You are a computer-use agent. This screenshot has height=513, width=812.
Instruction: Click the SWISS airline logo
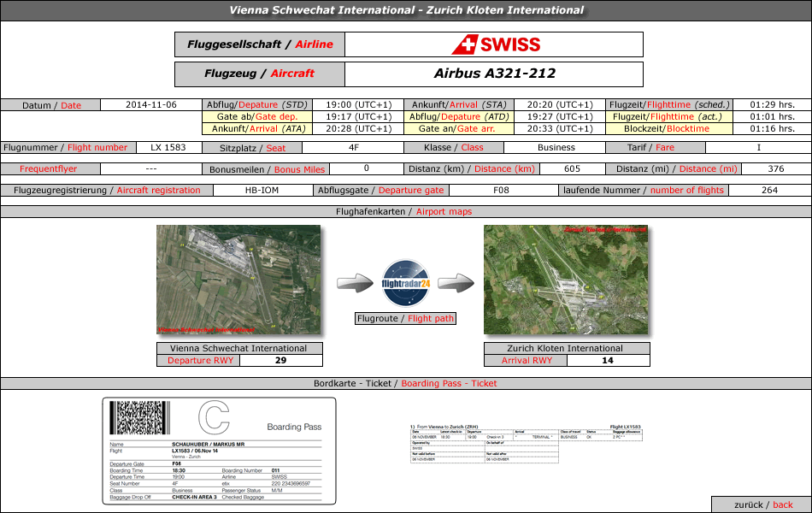click(496, 44)
